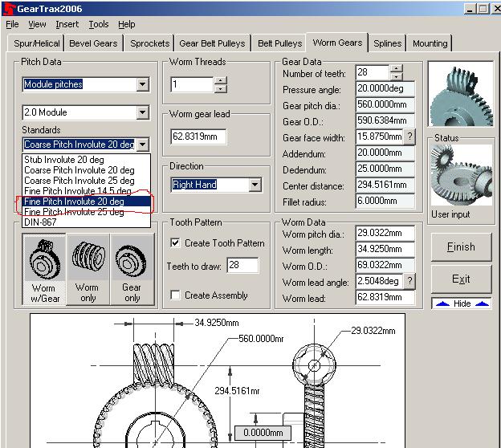Click the Dedendum value field
This screenshot has width=501, height=448.
click(x=385, y=169)
